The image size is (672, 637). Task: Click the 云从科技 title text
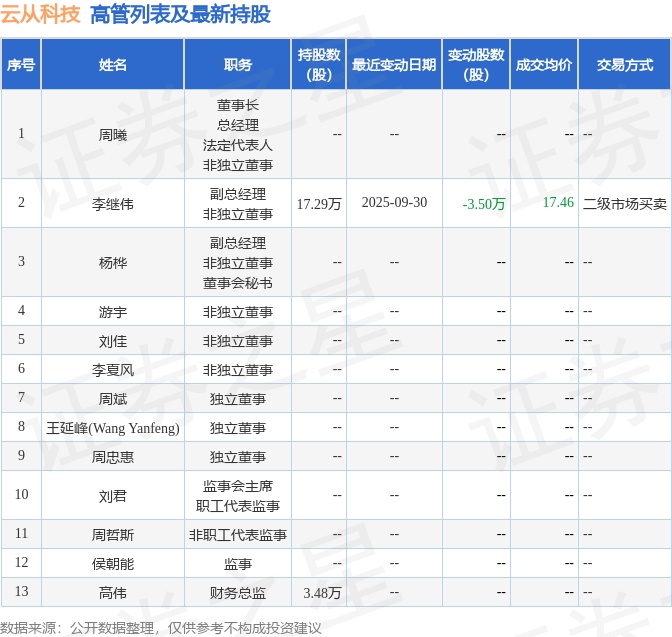40,14
